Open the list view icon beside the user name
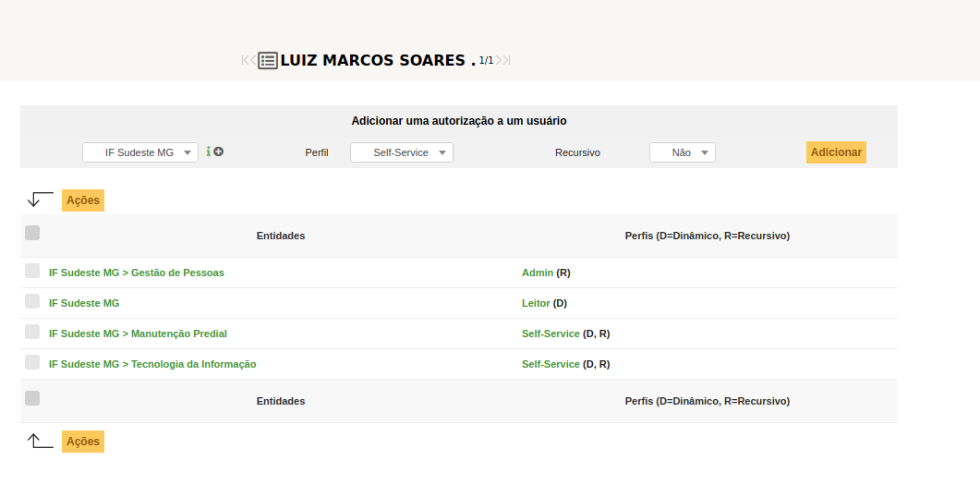Viewport: 980px width, 485px height. 268,61
